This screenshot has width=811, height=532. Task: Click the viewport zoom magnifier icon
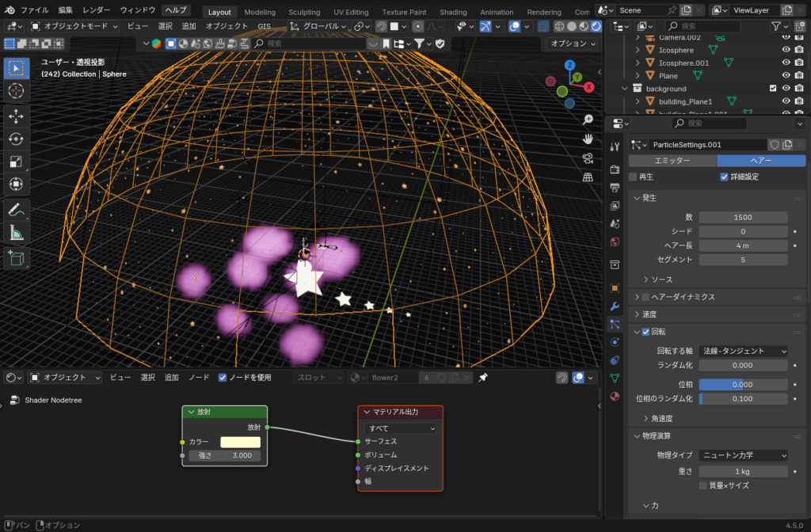588,120
